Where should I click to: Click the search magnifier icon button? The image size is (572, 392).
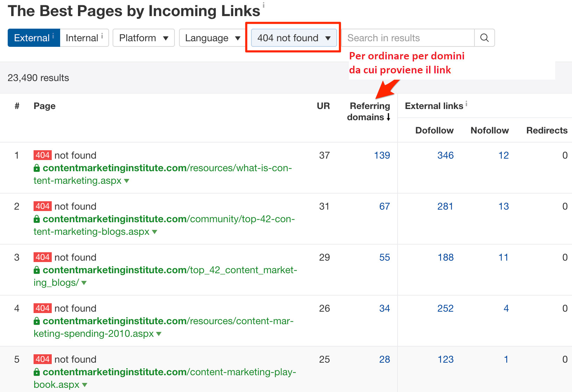pos(484,38)
